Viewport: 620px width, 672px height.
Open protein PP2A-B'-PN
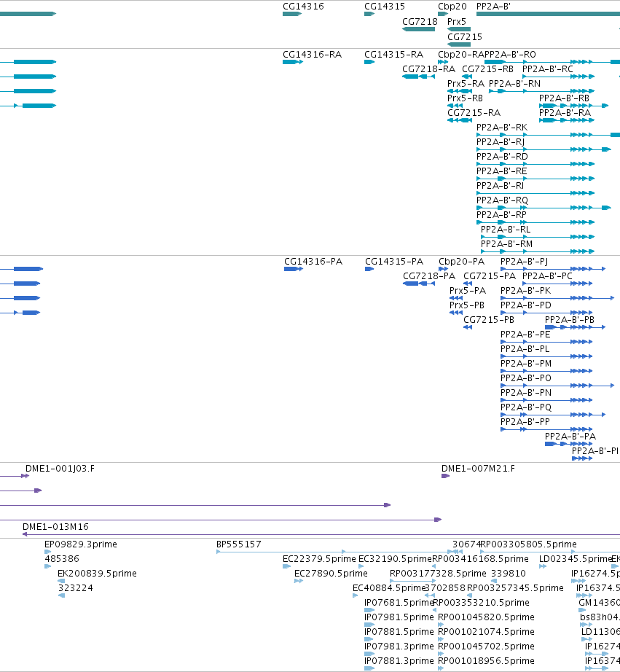coord(526,393)
